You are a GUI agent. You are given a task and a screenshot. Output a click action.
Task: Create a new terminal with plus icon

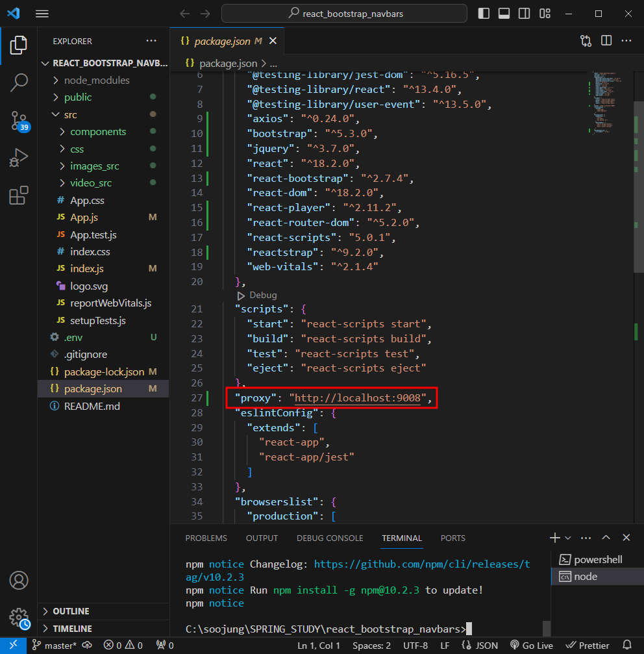click(x=555, y=538)
